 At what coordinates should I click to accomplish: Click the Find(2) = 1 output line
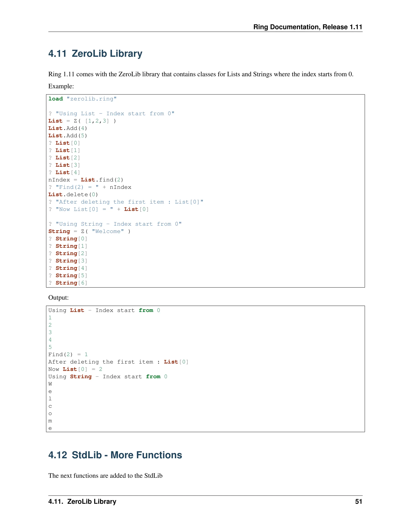point(68,354)
